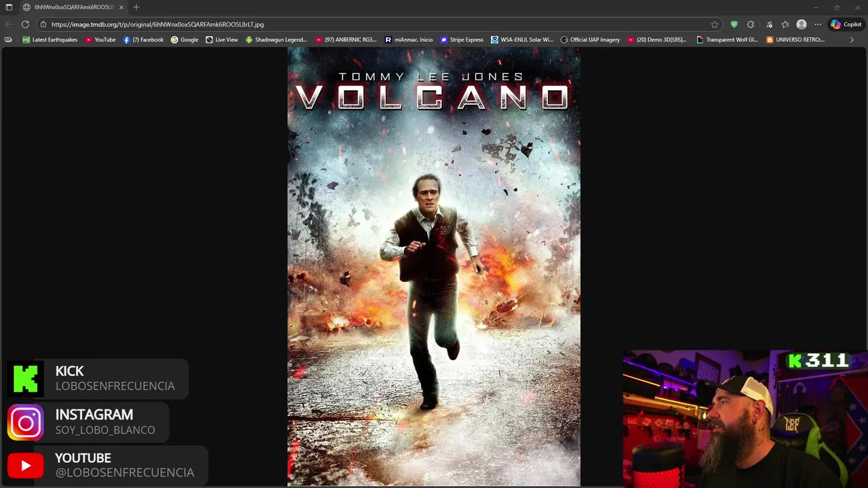Click the address bar URL field

pos(376,24)
